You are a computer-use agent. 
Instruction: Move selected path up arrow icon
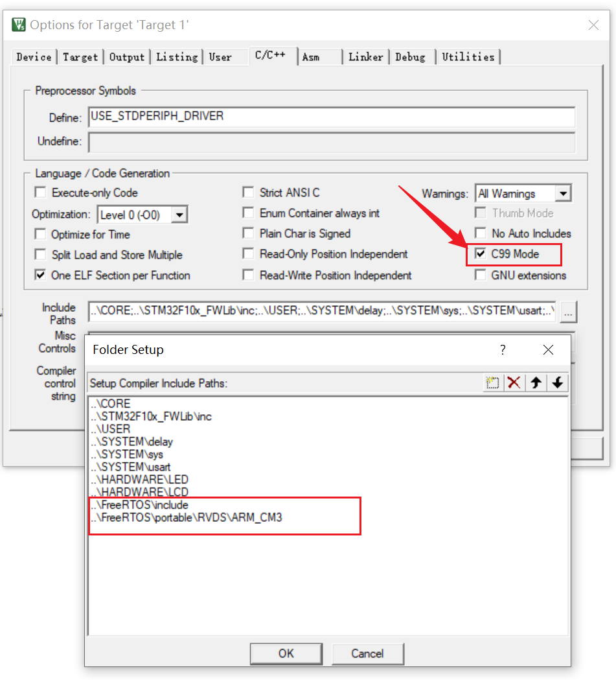536,382
